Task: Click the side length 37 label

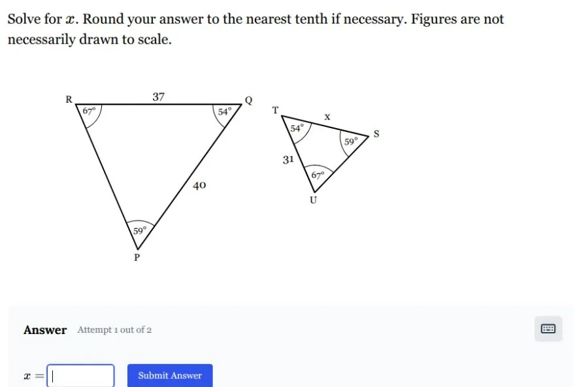Action: pyautogui.click(x=159, y=97)
